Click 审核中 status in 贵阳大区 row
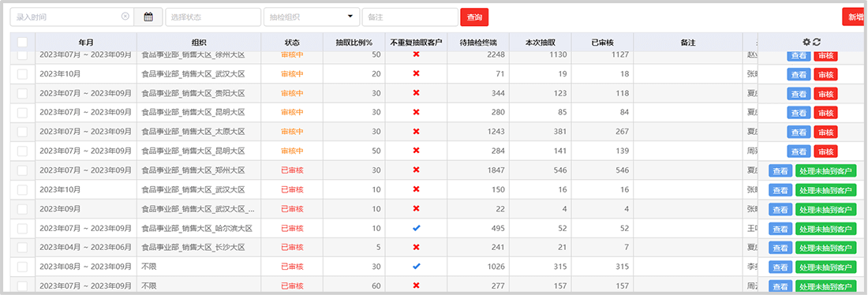The image size is (868, 295). 292,93
